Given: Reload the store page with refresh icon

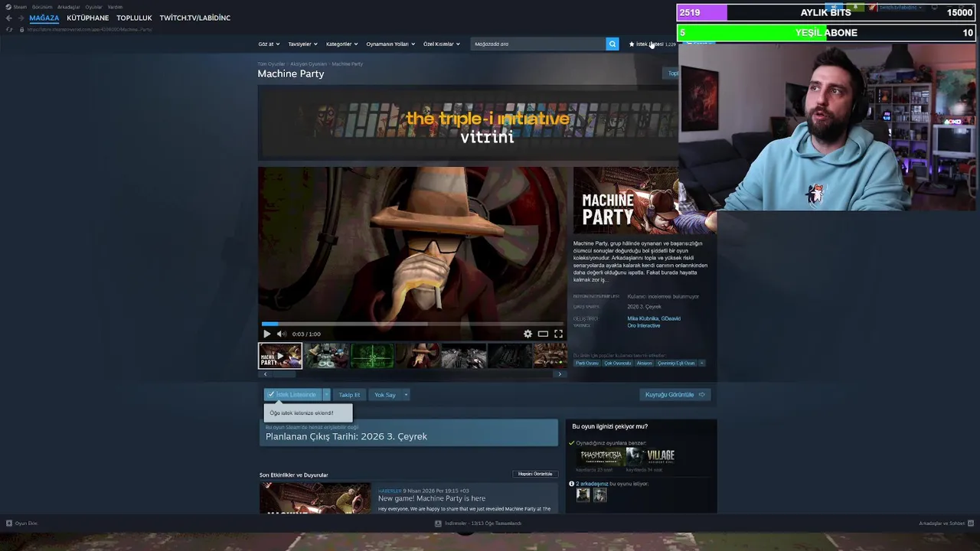Looking at the screenshot, I should click(x=9, y=29).
